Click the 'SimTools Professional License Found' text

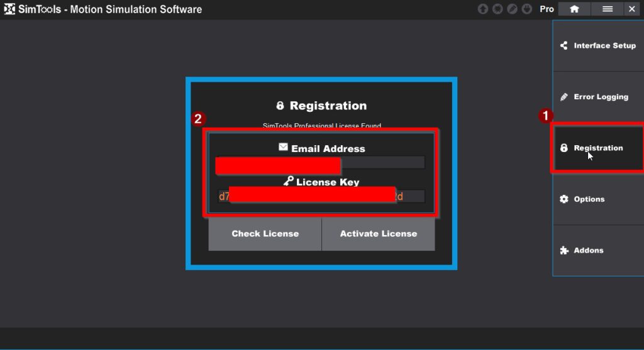tap(321, 126)
